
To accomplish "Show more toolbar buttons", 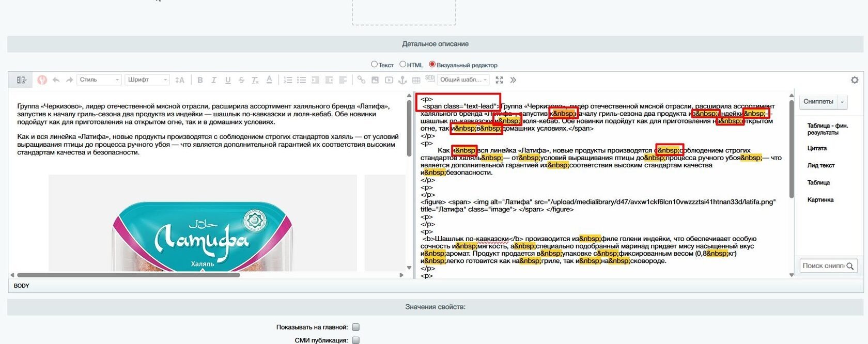I will click(x=513, y=80).
